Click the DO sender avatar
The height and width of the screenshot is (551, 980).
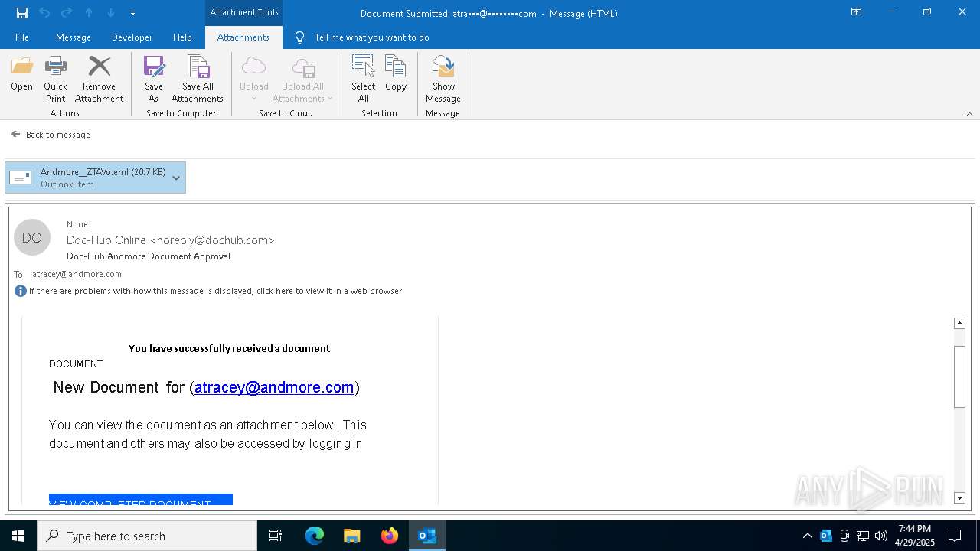pyautogui.click(x=32, y=238)
